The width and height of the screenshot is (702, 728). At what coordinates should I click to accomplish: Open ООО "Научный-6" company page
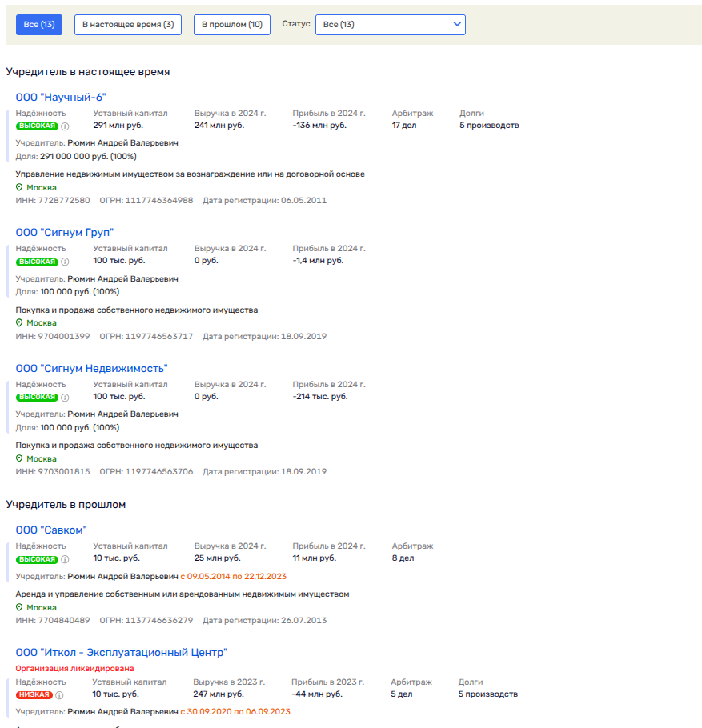(x=61, y=98)
